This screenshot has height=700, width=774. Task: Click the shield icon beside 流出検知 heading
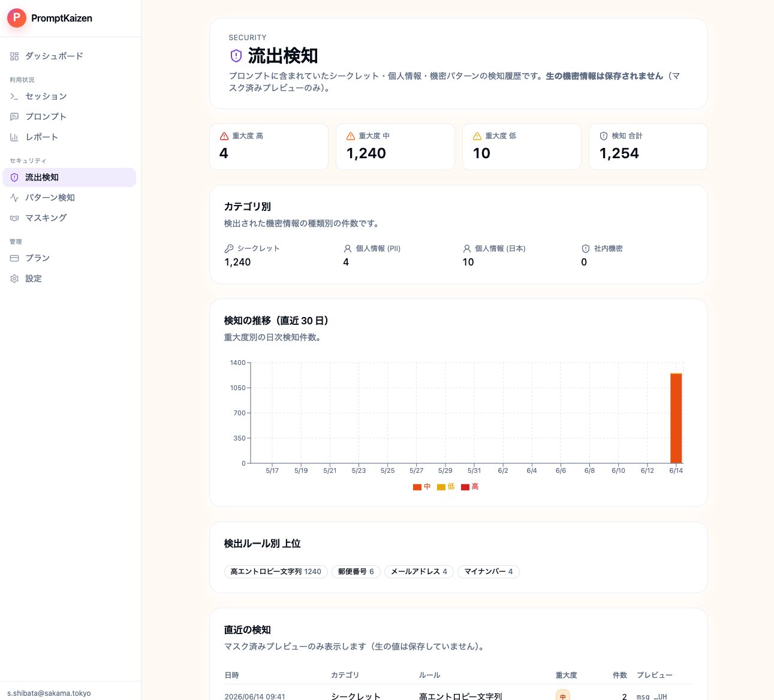(236, 56)
